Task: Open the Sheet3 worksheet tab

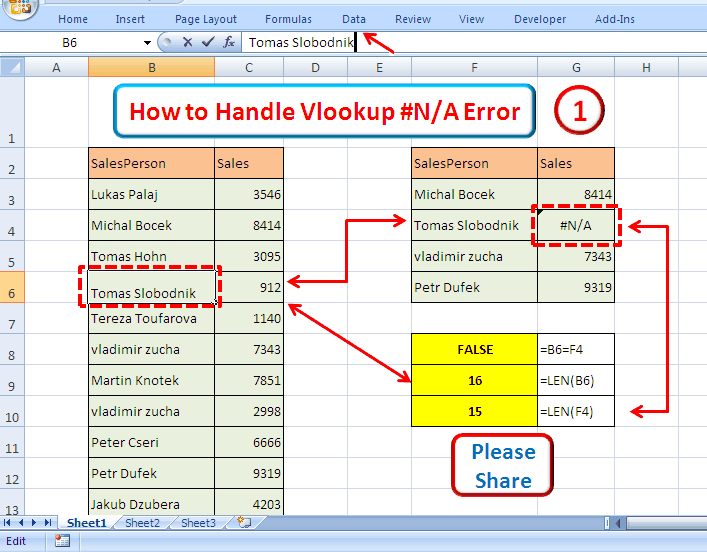Action: (x=198, y=523)
